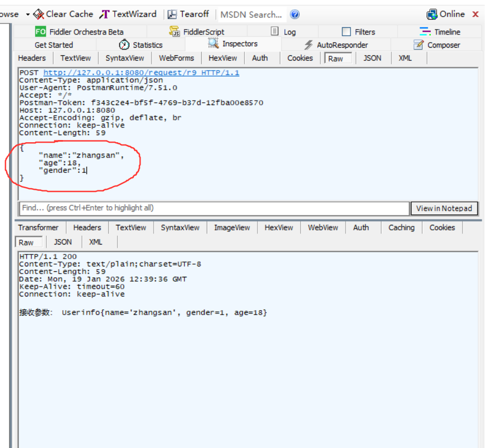Screen dimensions: 485x448
Task: Open the WebForms request tab
Action: pyautogui.click(x=176, y=58)
